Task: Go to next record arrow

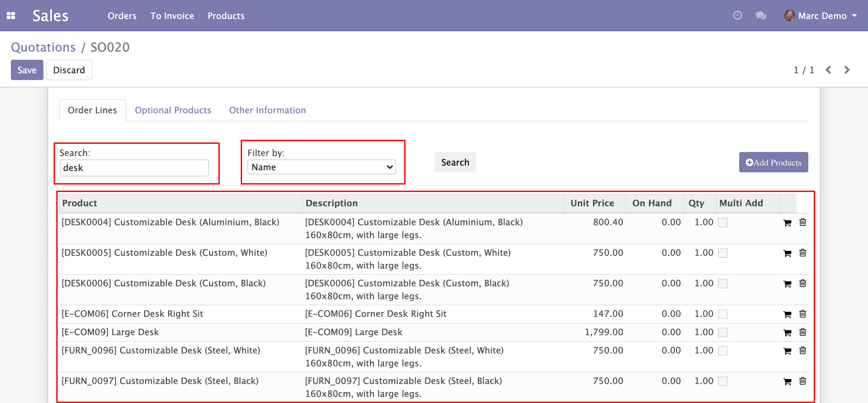Action: pos(847,70)
